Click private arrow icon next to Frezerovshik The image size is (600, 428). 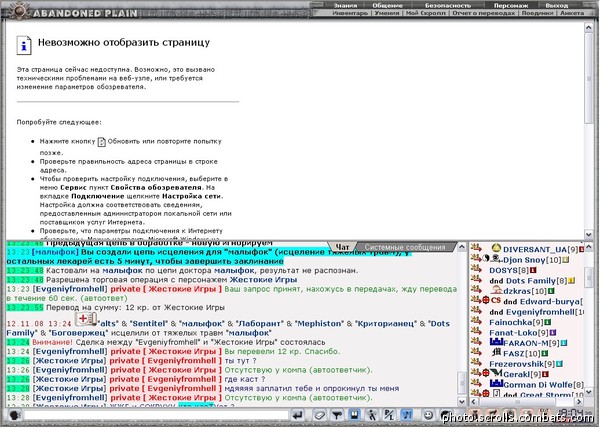[476, 362]
